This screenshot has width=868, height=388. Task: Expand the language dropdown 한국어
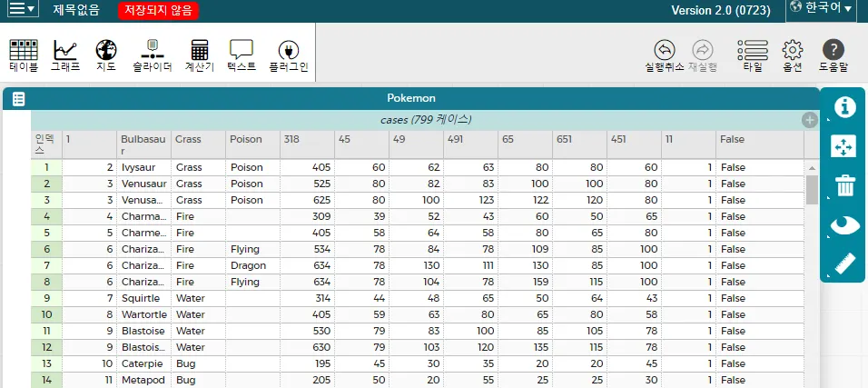click(x=822, y=9)
